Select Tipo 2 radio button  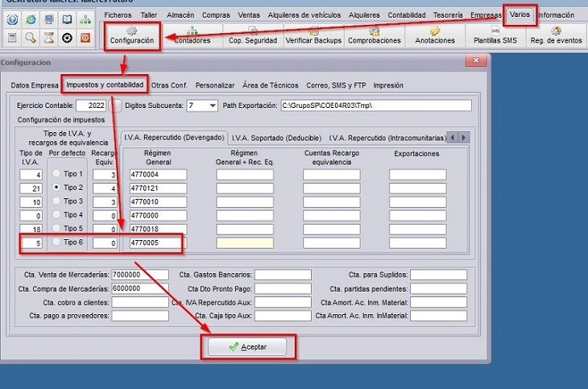pos(56,187)
